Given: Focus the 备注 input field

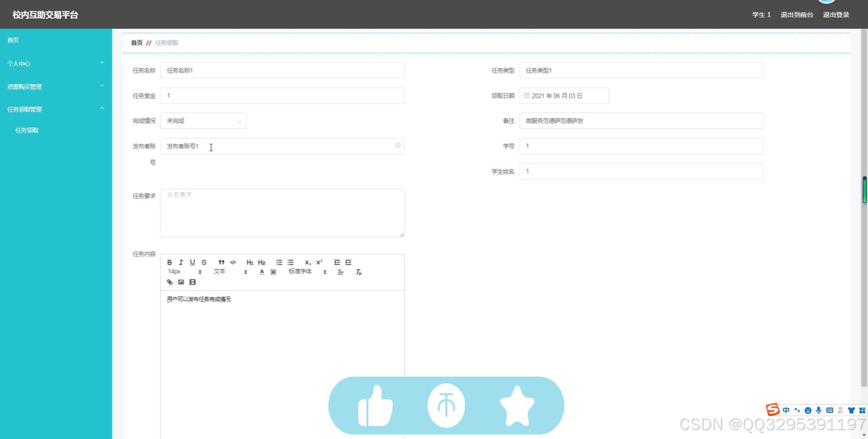Looking at the screenshot, I should [641, 121].
